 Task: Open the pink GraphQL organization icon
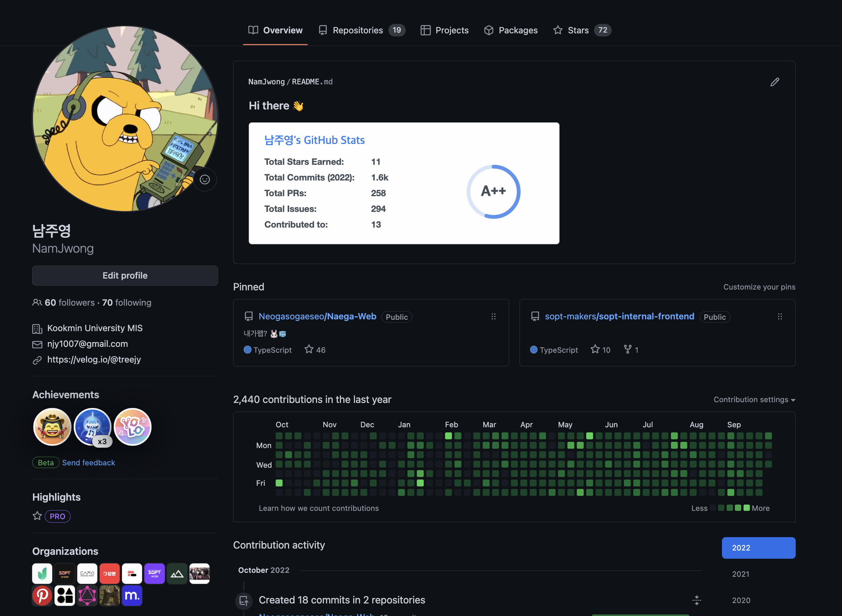(x=87, y=596)
